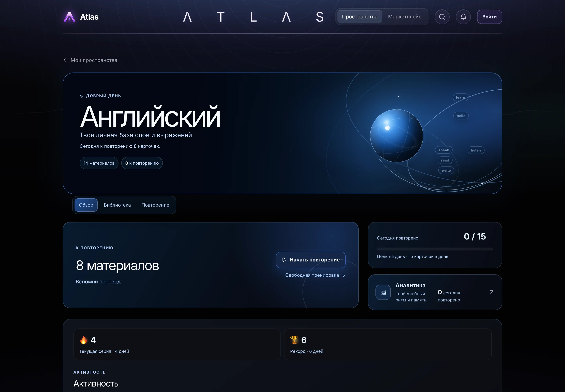Click the '8 материалов' heading

117,266
